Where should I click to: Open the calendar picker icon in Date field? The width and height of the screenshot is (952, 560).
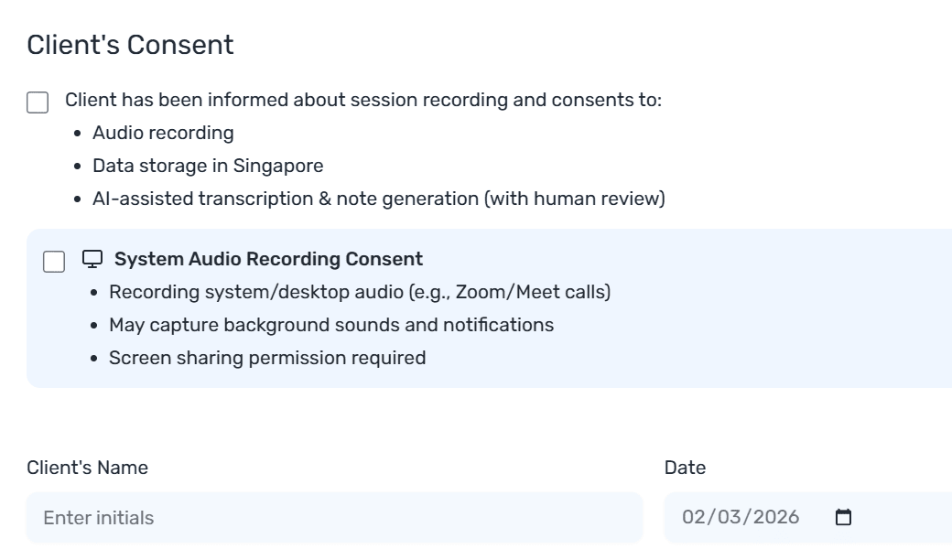pos(843,518)
